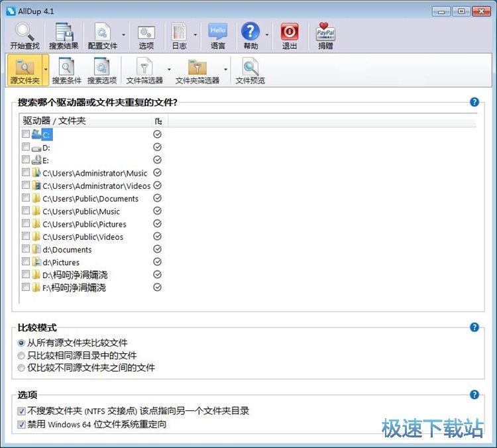Screen dimensions: 497x448
Task: Check C:\Users\Public\Music checkbox
Action: [x=26, y=211]
